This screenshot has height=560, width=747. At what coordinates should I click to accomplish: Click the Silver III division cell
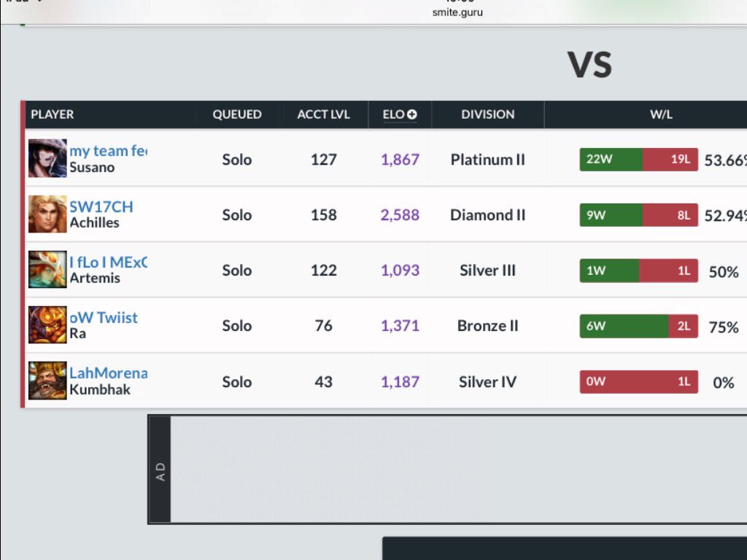pyautogui.click(x=488, y=271)
